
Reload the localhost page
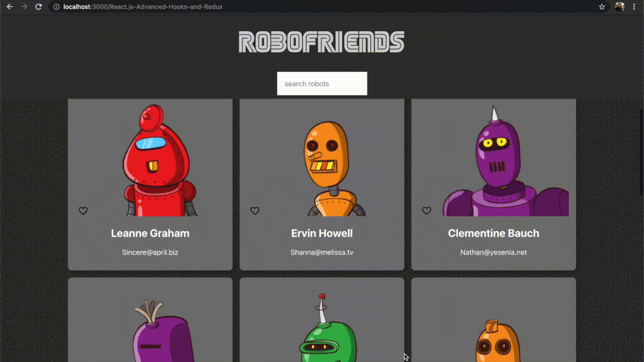point(38,7)
